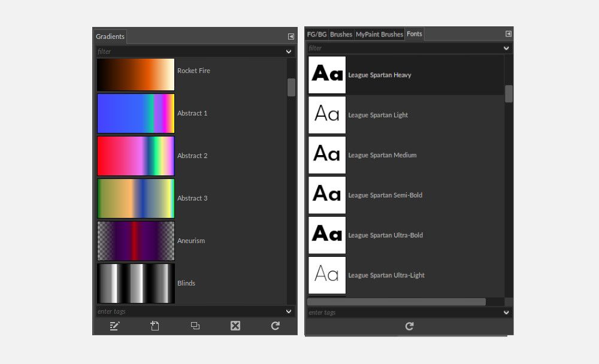The image size is (599, 364).
Task: Open the fonts enter tags dropdown
Action: coord(506,313)
